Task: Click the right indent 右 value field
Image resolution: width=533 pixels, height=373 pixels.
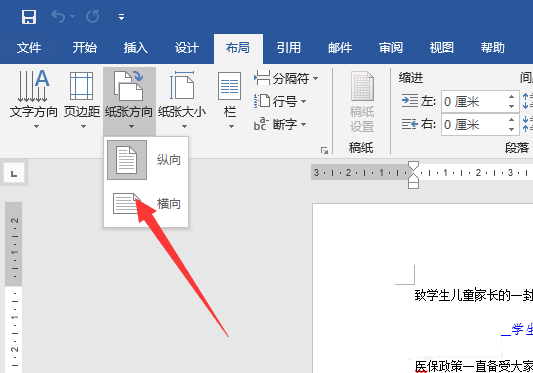Action: [474, 125]
